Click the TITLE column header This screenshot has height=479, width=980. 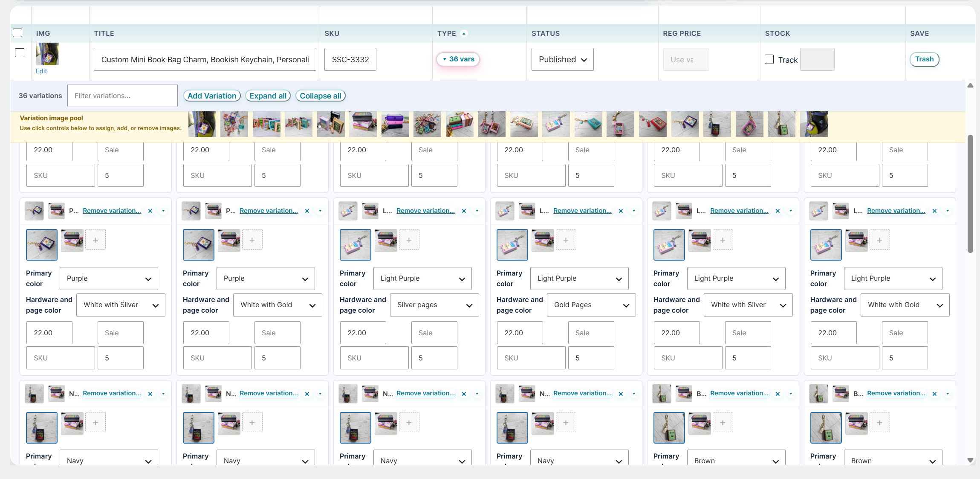[x=104, y=33]
